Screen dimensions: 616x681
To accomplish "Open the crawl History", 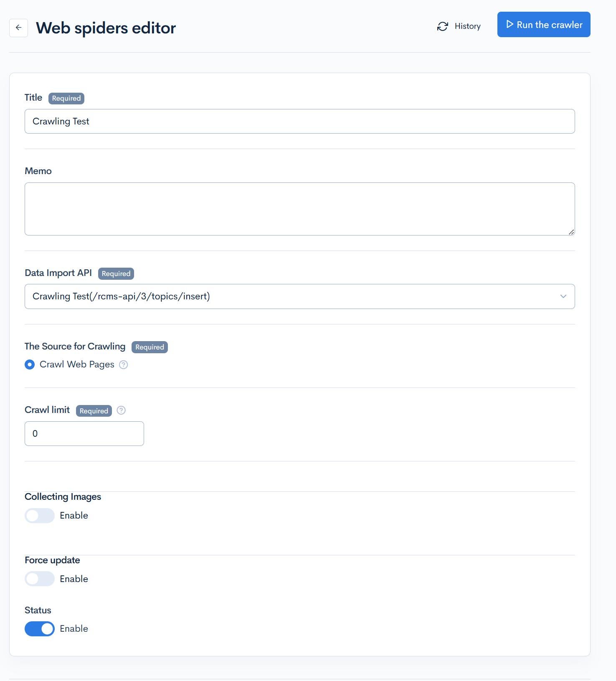I will coord(467,26).
